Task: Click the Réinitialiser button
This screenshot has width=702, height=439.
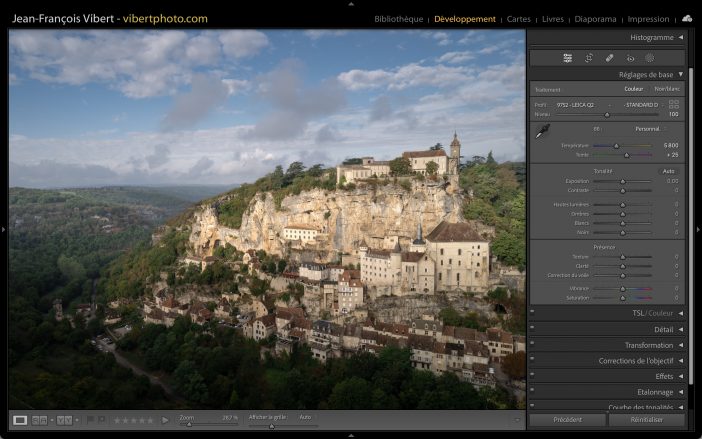Action: click(x=647, y=420)
